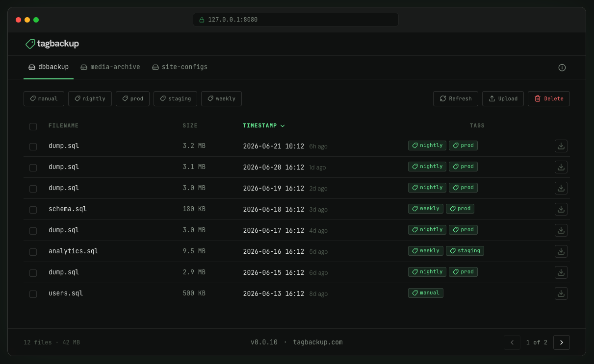Select the schema.sql row checkbox
This screenshot has height=364, width=594.
[x=33, y=210]
